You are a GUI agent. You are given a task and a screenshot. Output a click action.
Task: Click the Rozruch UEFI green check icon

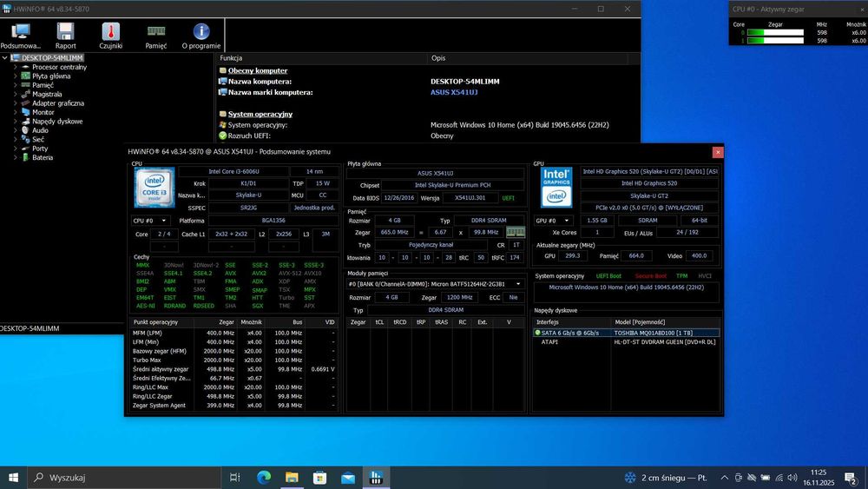[x=222, y=135]
